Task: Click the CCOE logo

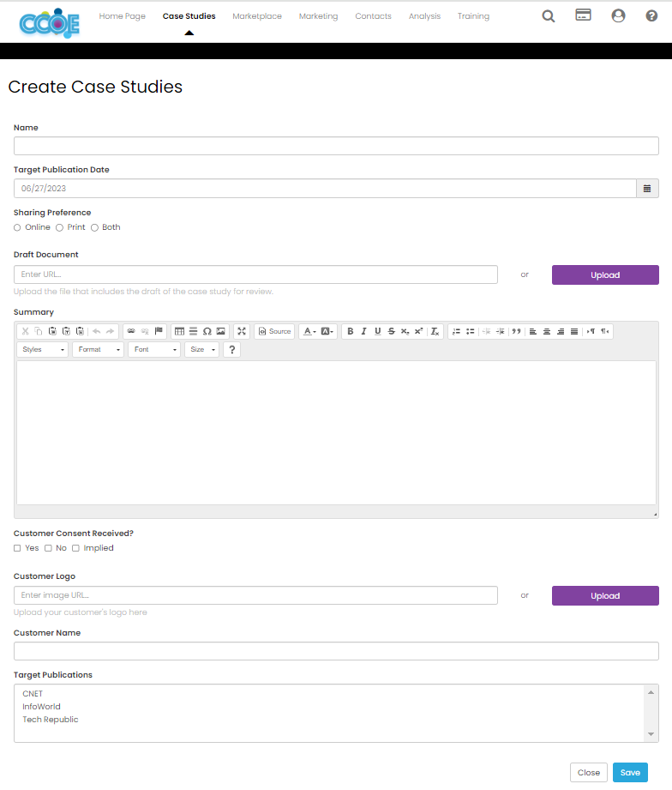Action: pos(50,23)
